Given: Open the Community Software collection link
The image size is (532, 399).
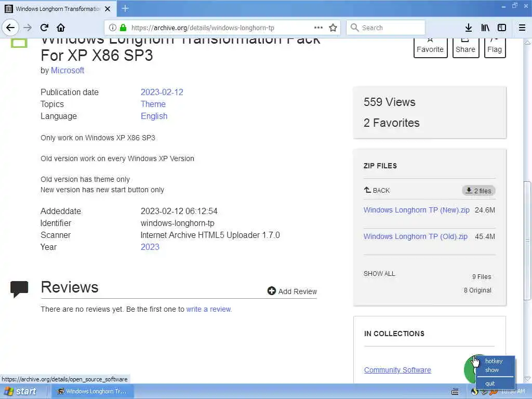Looking at the screenshot, I should coord(397,370).
